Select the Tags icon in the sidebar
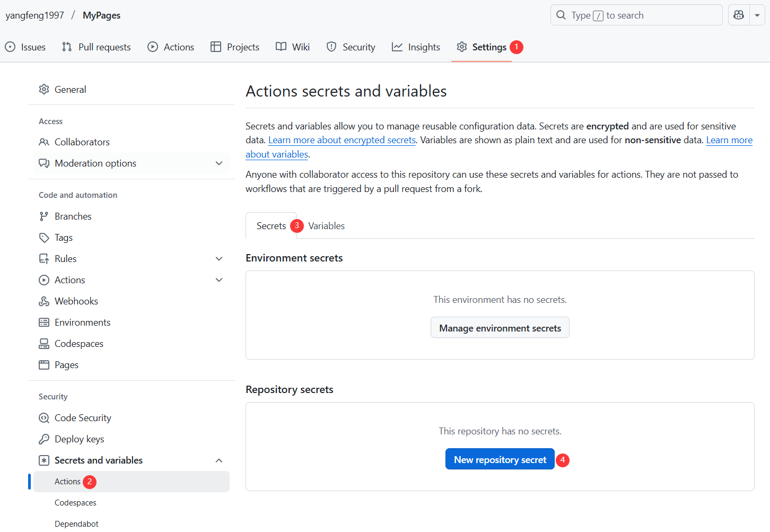The image size is (770, 532). (44, 238)
